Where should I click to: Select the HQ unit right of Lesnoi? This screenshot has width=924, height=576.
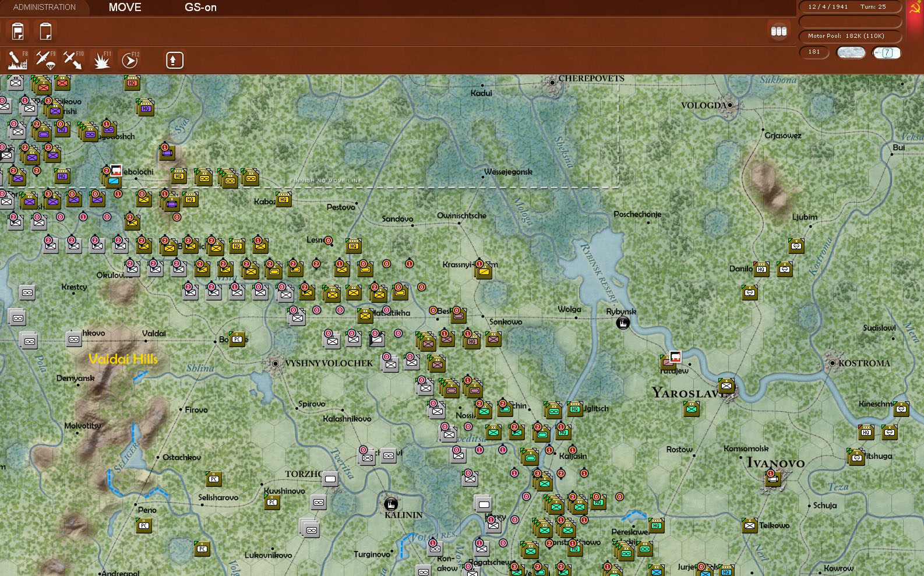point(353,246)
